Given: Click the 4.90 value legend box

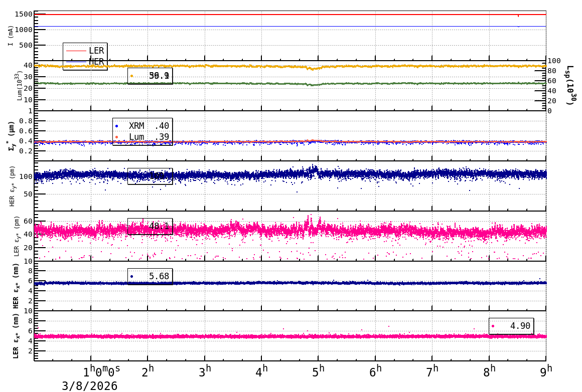Looking at the screenshot, I should point(511,326).
